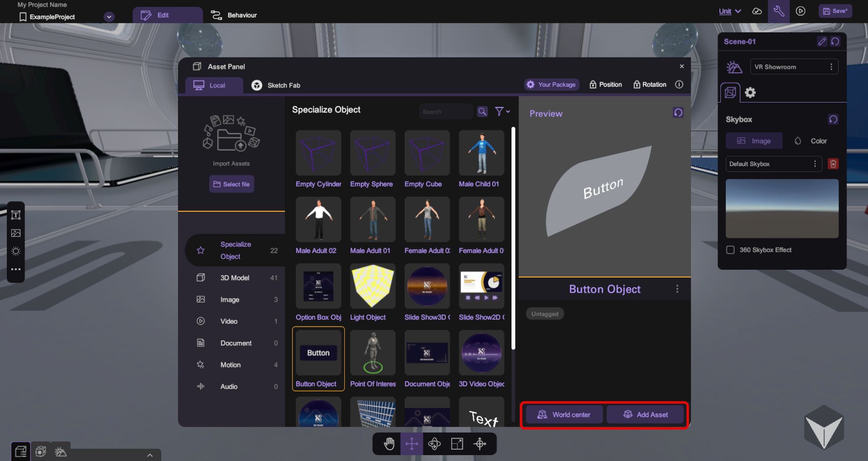The image size is (868, 461).
Task: Toggle the Rotation lock
Action: [650, 85]
